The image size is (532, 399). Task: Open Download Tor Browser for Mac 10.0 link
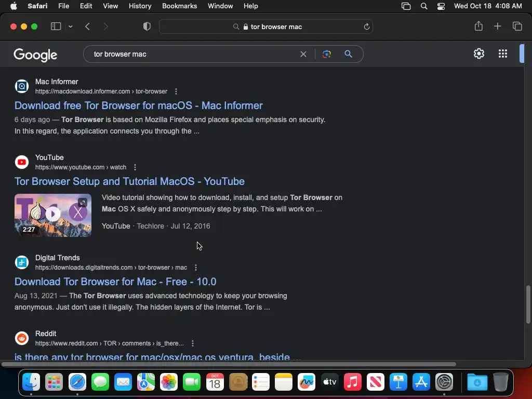pos(115,282)
